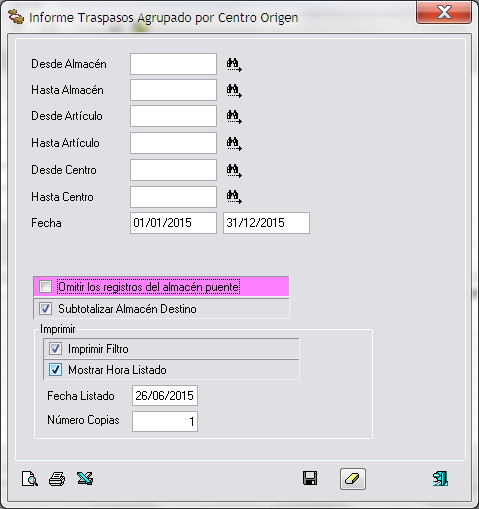
Task: Toggle Mostrar Hora Listado checkbox
Action: 55,369
